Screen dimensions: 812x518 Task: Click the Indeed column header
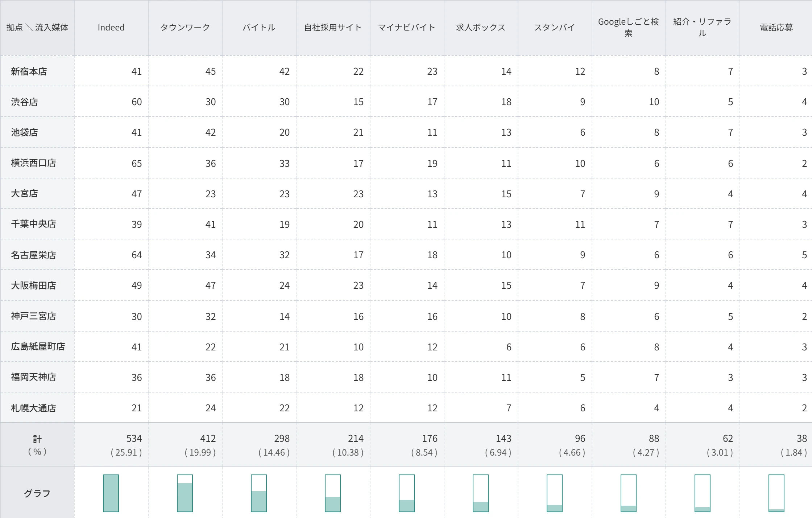coord(111,28)
